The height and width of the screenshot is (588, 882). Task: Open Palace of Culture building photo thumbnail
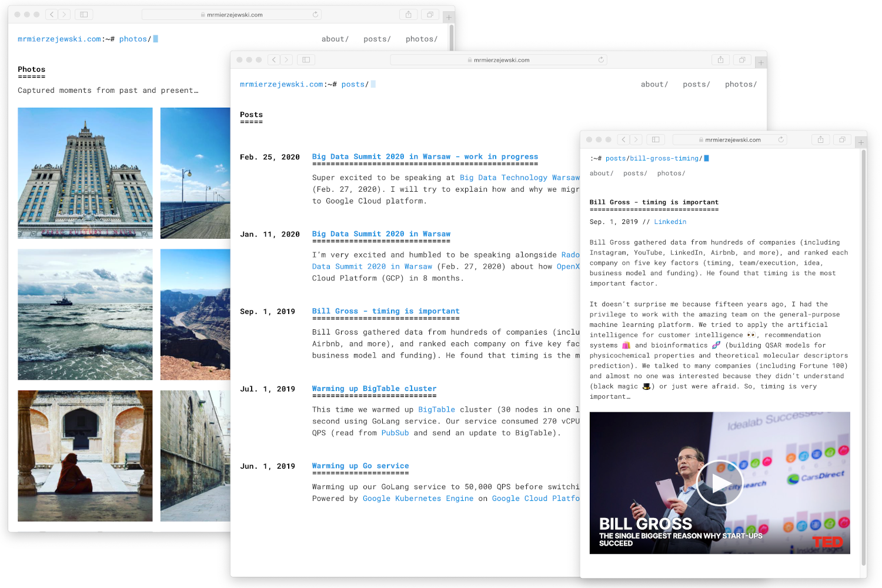(x=85, y=173)
